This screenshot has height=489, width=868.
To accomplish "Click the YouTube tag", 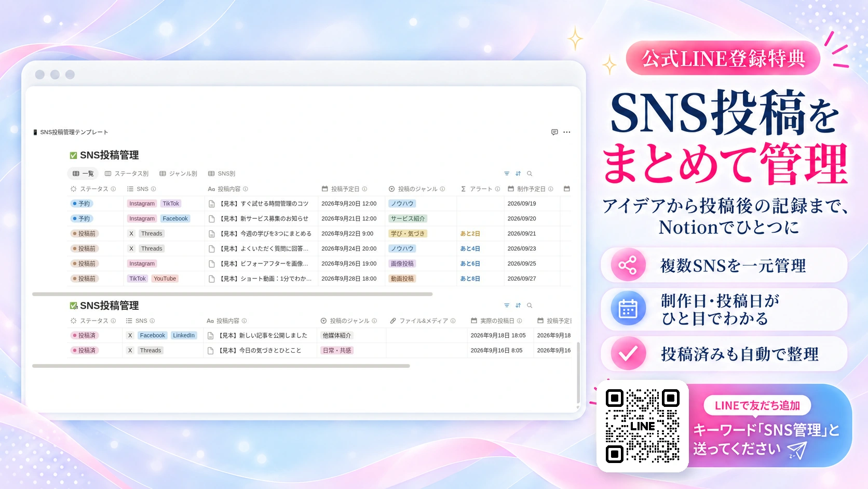I will pos(165,279).
